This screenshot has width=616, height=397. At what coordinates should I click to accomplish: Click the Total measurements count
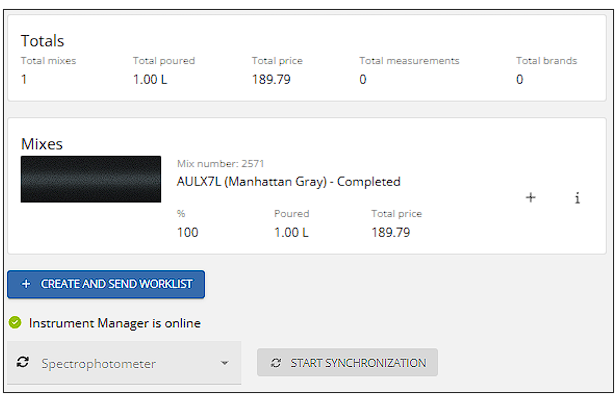coord(363,79)
